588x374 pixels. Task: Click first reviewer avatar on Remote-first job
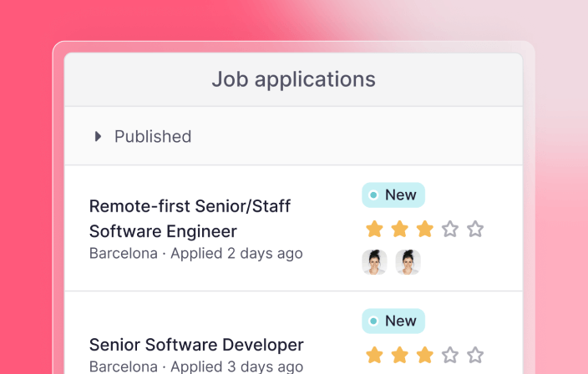374,262
